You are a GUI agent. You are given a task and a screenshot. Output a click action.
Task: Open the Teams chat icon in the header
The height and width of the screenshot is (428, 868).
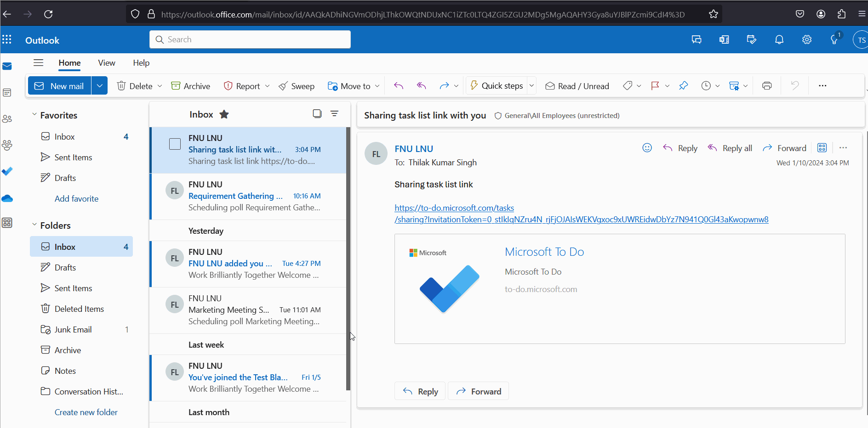pyautogui.click(x=696, y=39)
